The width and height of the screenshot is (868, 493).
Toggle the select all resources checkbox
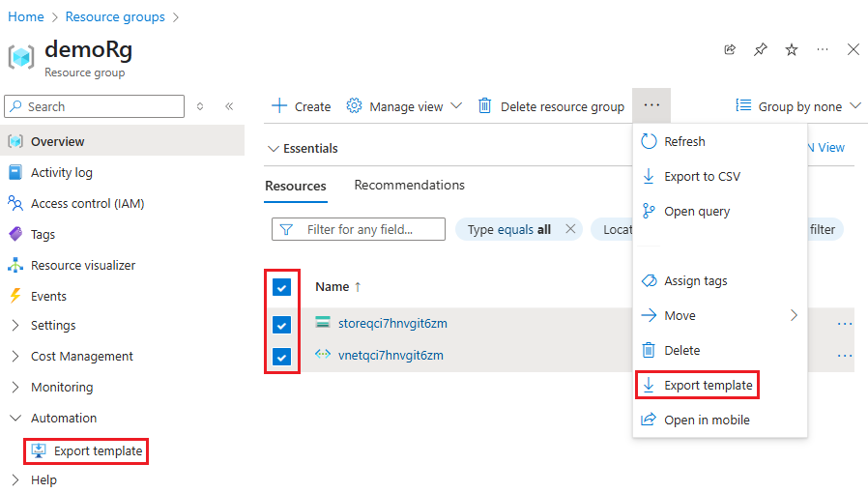tap(282, 287)
